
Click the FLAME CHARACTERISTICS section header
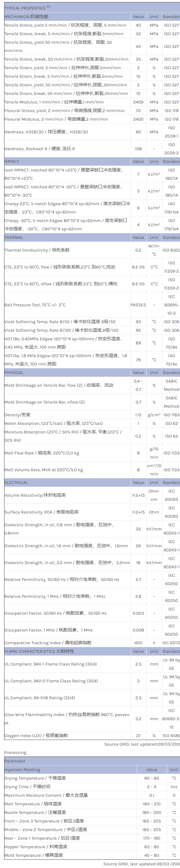coord(39,651)
